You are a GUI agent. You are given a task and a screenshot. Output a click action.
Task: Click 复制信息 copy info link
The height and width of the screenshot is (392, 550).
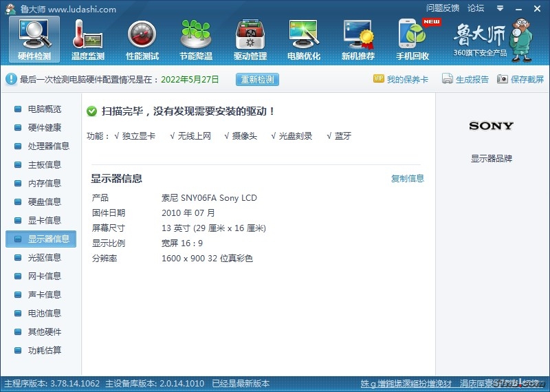[x=408, y=178]
